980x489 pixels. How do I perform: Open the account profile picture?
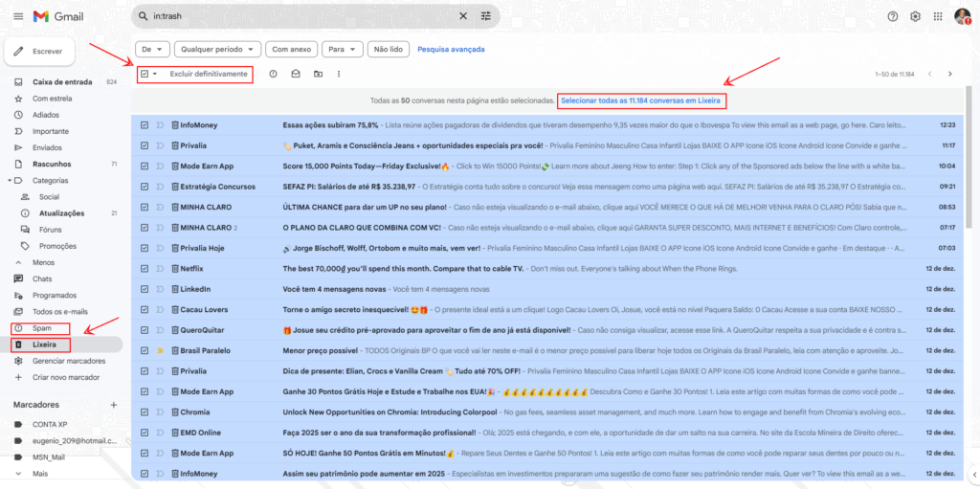[962, 16]
